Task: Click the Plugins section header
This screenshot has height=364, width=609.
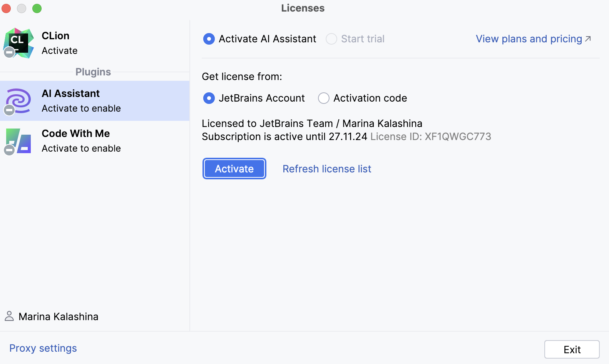Action: tap(93, 72)
